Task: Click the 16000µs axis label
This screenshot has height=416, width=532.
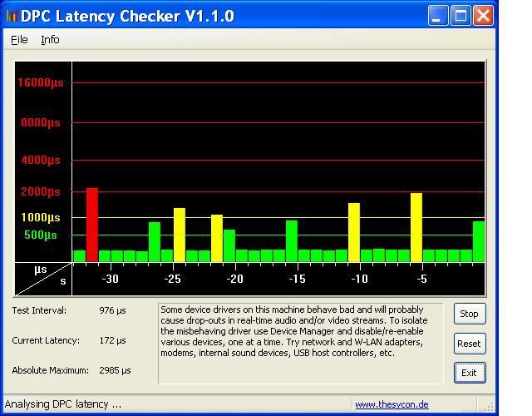Action: (x=41, y=82)
